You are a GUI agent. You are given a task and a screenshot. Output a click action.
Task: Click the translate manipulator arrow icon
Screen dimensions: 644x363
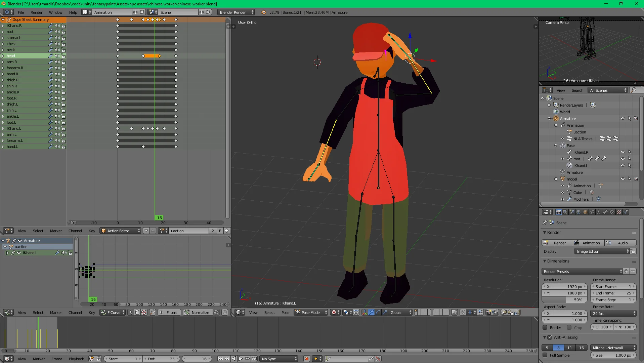click(x=371, y=312)
